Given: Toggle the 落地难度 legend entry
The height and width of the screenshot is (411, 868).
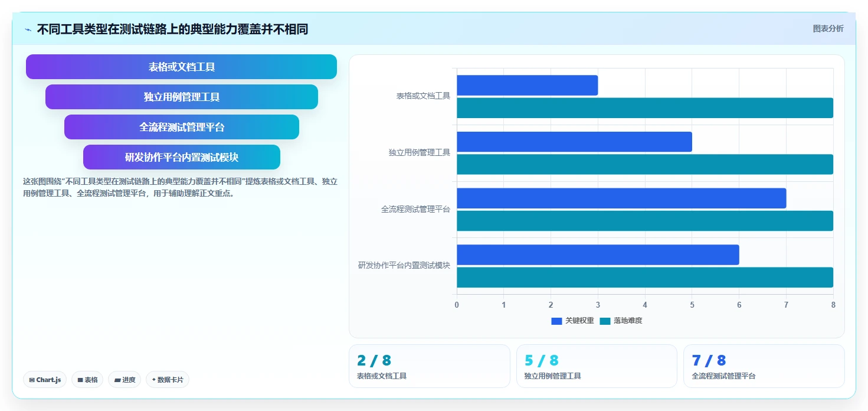Looking at the screenshot, I should (x=621, y=321).
